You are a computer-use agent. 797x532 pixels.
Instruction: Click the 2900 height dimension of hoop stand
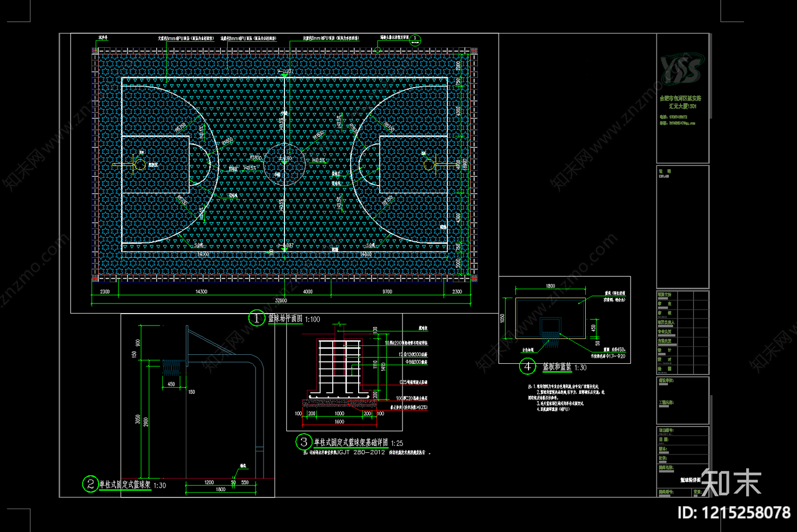(146, 422)
